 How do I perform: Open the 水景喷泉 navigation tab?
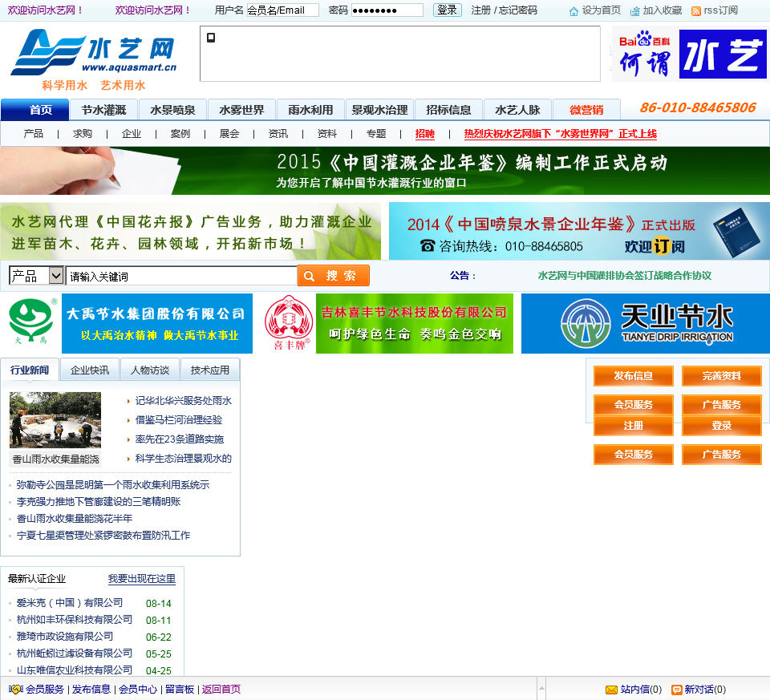coord(173,110)
